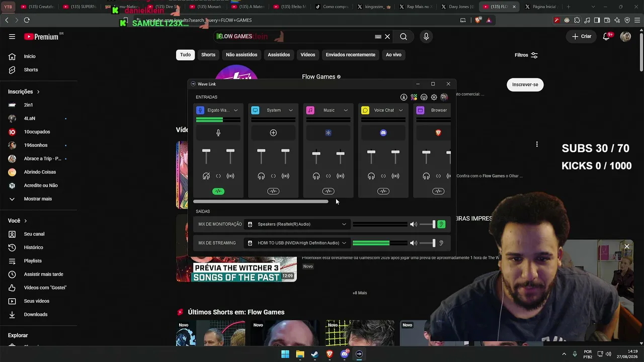Select the Shorts filter chip
The width and height of the screenshot is (644, 362).
coord(208,55)
